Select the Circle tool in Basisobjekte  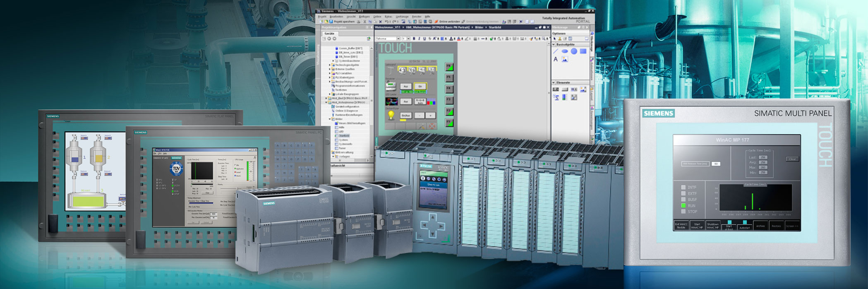tap(574, 51)
